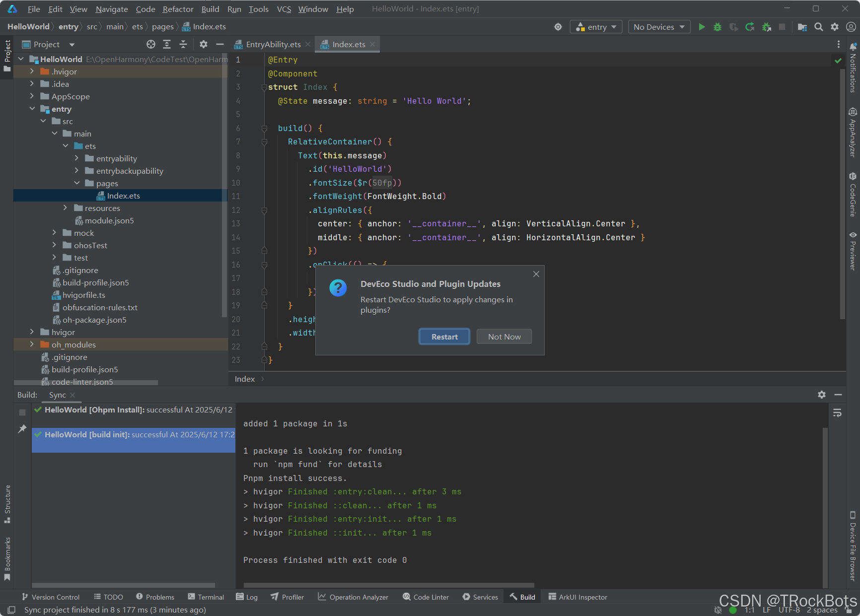Screen dimensions: 860x616
Task: Expand the mock folder
Action: 54,233
